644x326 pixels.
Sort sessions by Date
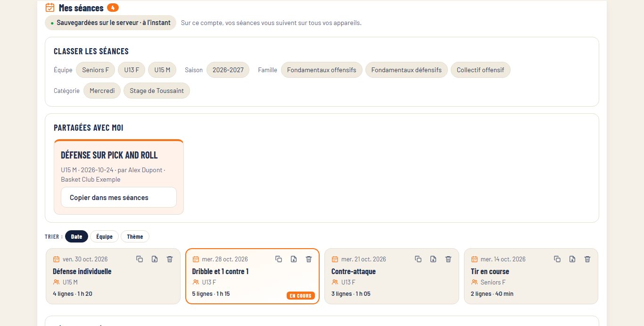tap(76, 236)
